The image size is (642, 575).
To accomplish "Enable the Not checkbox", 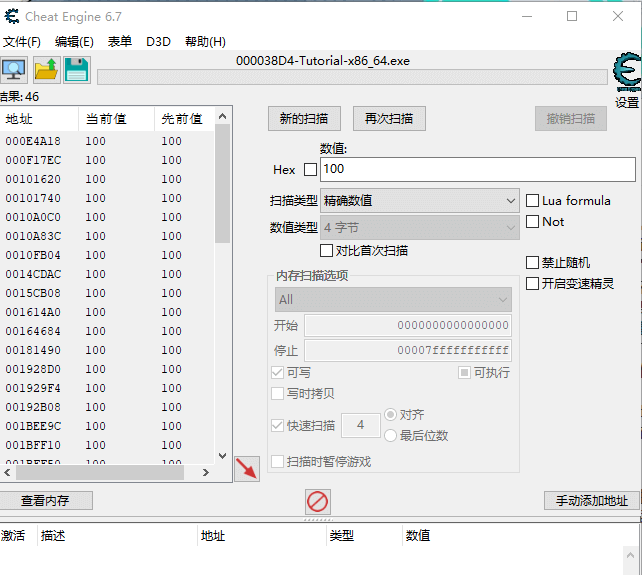I will click(532, 222).
